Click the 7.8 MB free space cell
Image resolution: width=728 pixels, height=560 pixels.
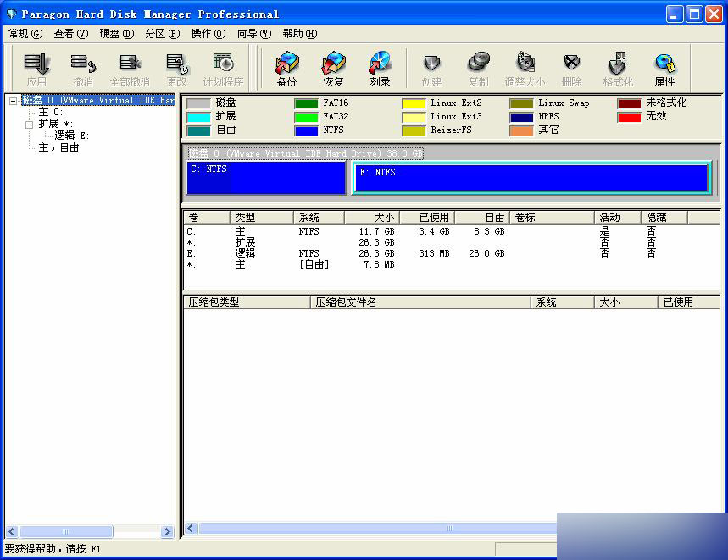[379, 264]
